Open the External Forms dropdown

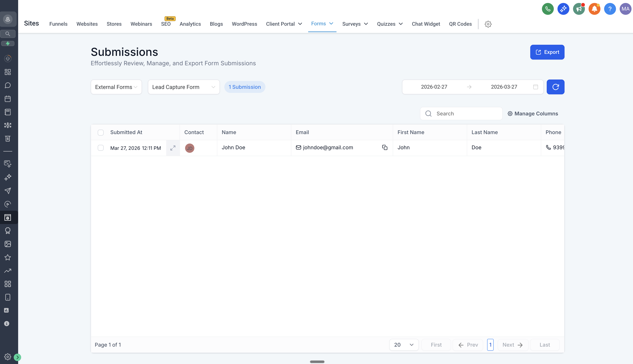pos(116,87)
